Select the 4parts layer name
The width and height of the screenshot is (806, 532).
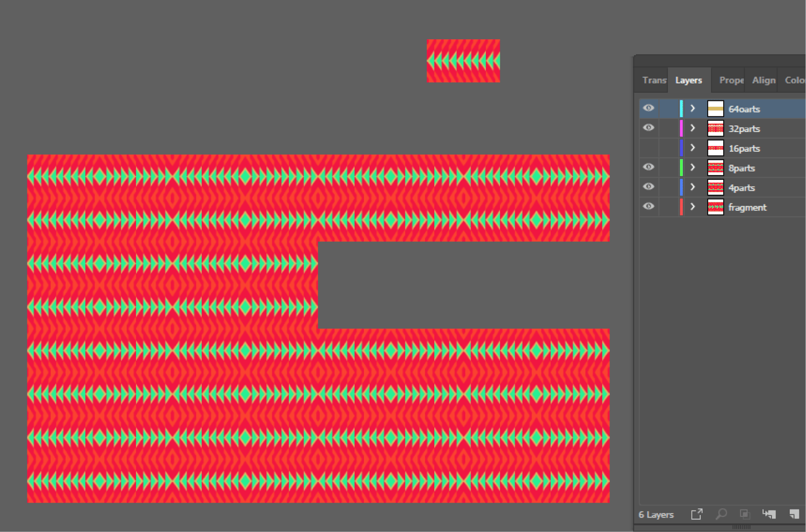pyautogui.click(x=742, y=188)
